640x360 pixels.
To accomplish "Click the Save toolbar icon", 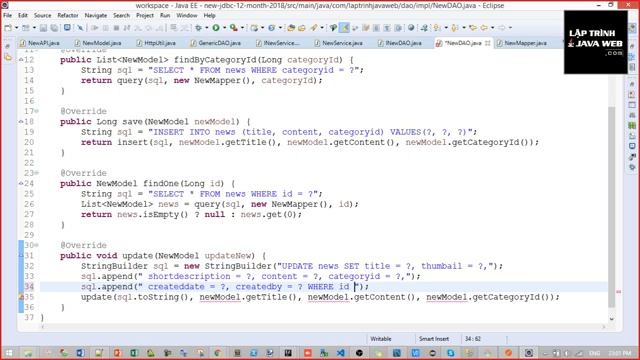I will 43,28.
